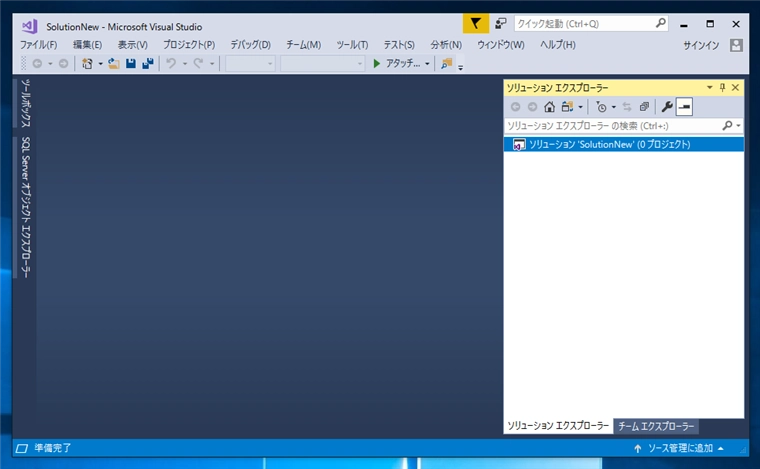Switch to the チーム エクスプローラー tab
The image size is (760, 469).
[656, 426]
